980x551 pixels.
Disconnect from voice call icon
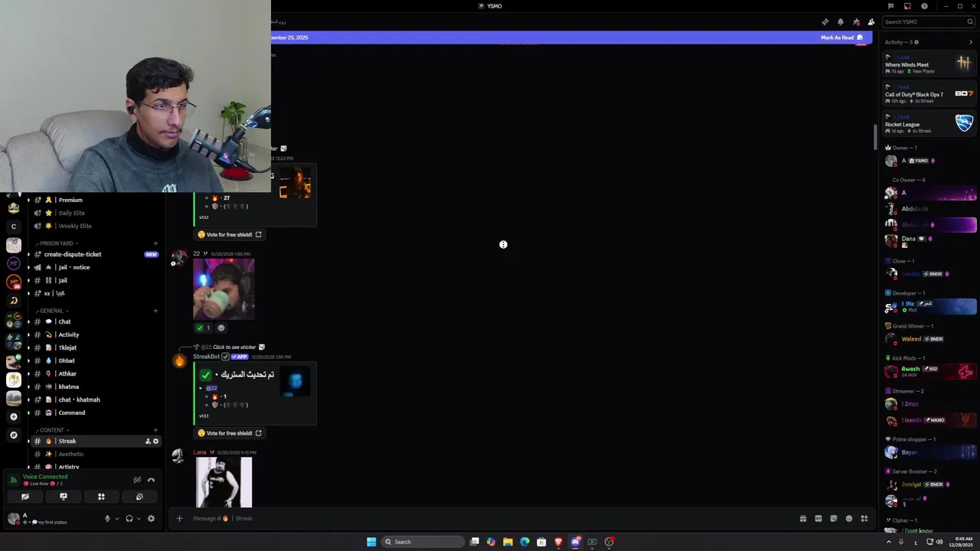click(x=151, y=480)
